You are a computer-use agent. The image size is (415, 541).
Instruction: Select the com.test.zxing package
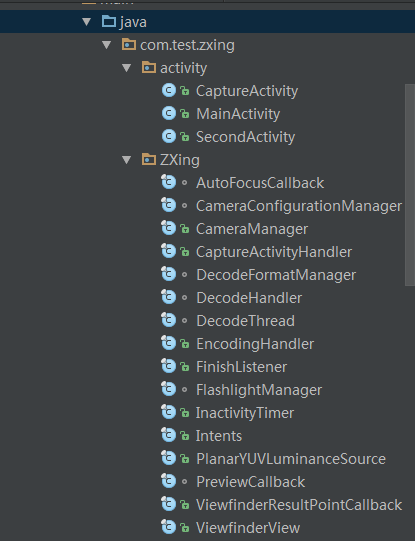187,45
